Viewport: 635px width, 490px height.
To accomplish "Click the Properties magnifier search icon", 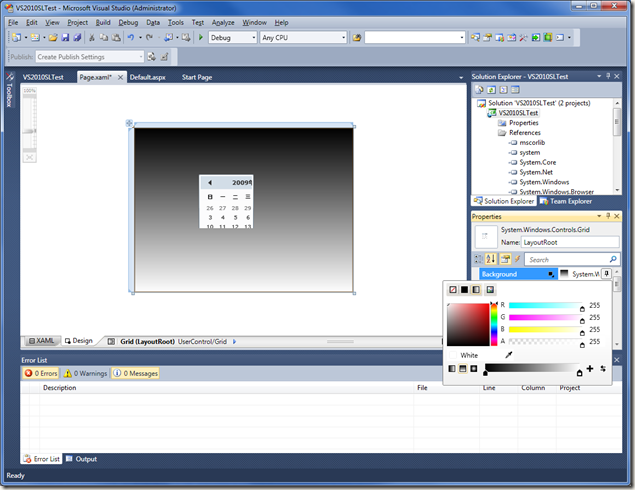I will click(x=613, y=259).
